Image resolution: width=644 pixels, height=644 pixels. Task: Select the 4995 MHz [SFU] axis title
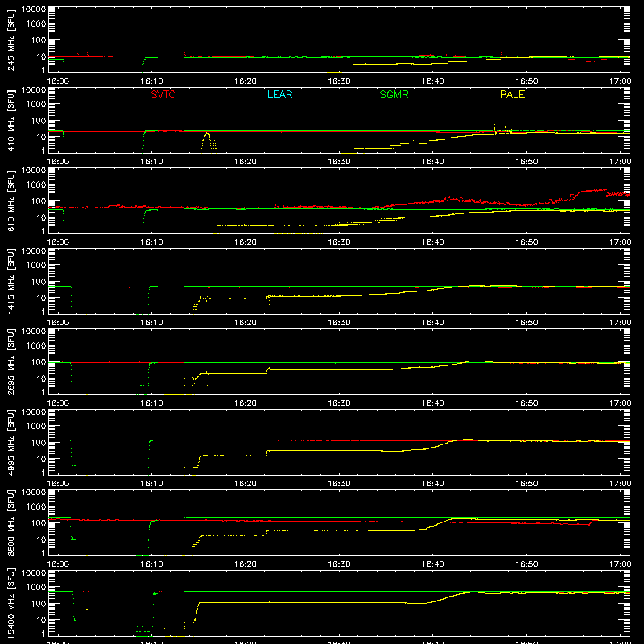tap(11, 443)
